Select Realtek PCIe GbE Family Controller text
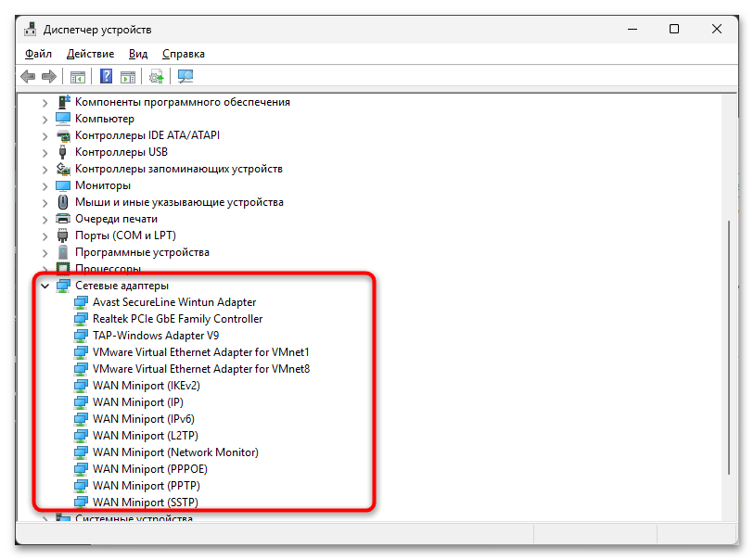This screenshot has width=754, height=560. tap(177, 319)
